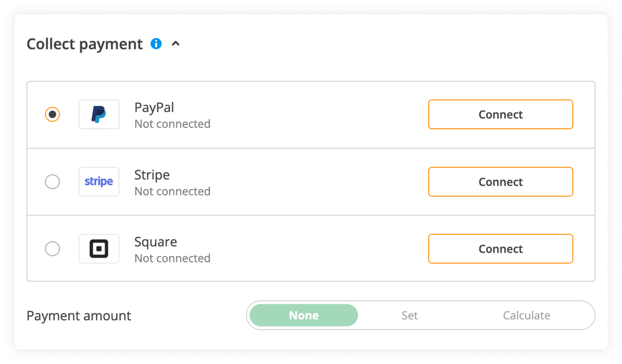Click the Stripe logo icon

point(99,182)
